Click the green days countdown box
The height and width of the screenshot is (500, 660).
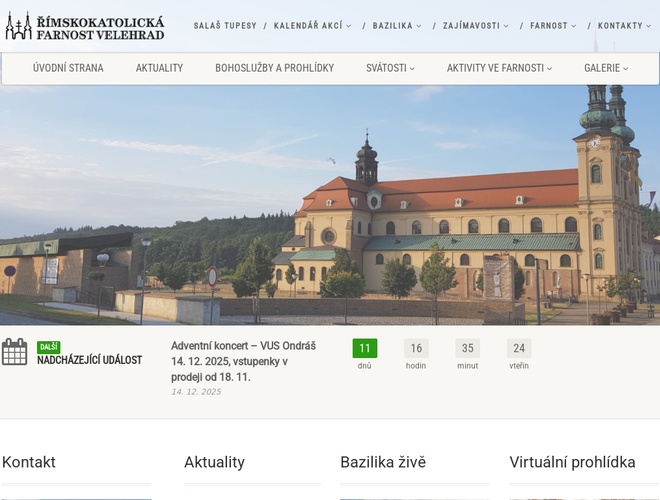click(x=365, y=348)
